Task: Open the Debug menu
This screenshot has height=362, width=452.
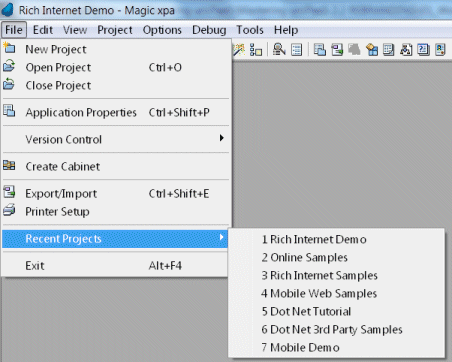Action: [209, 30]
